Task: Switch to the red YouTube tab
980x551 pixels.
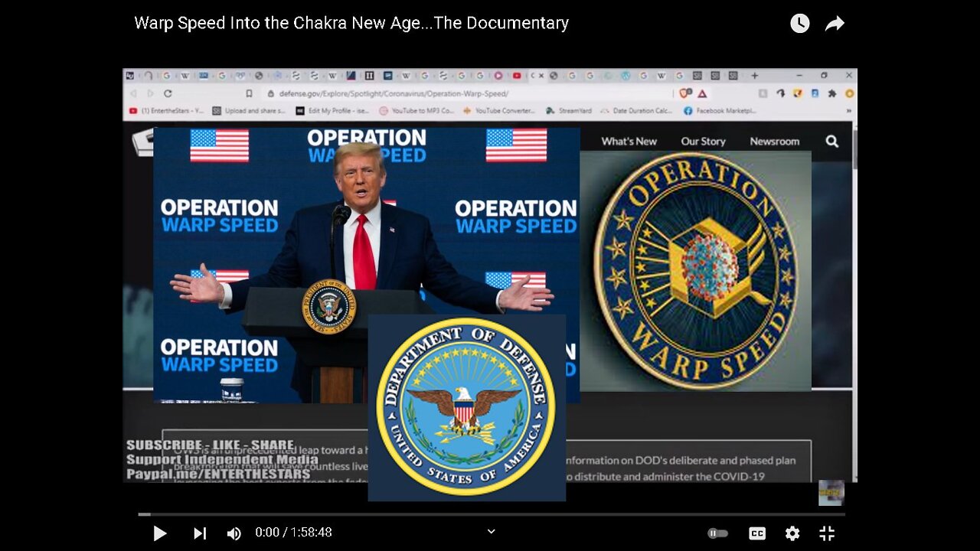Action: coord(517,76)
